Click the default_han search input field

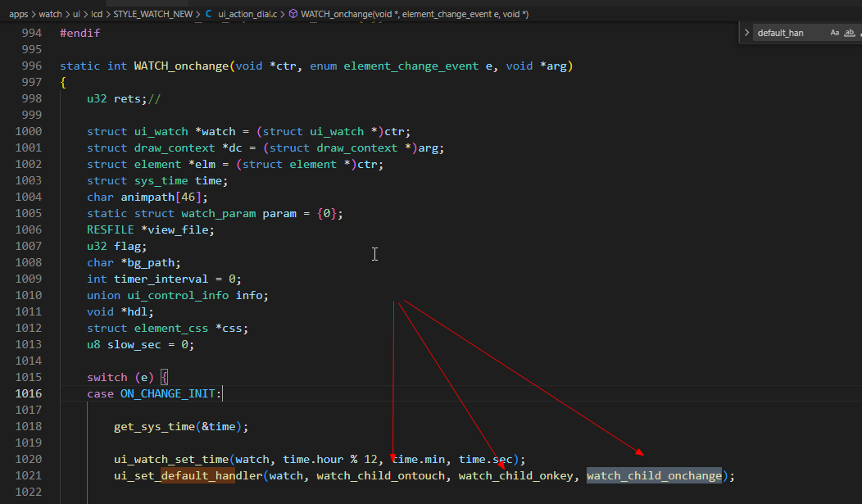coord(791,33)
